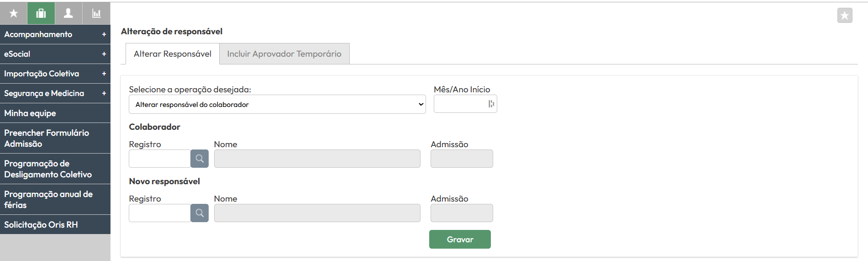Focus the Colaborador Registro input field
868x261 pixels.
[160, 159]
